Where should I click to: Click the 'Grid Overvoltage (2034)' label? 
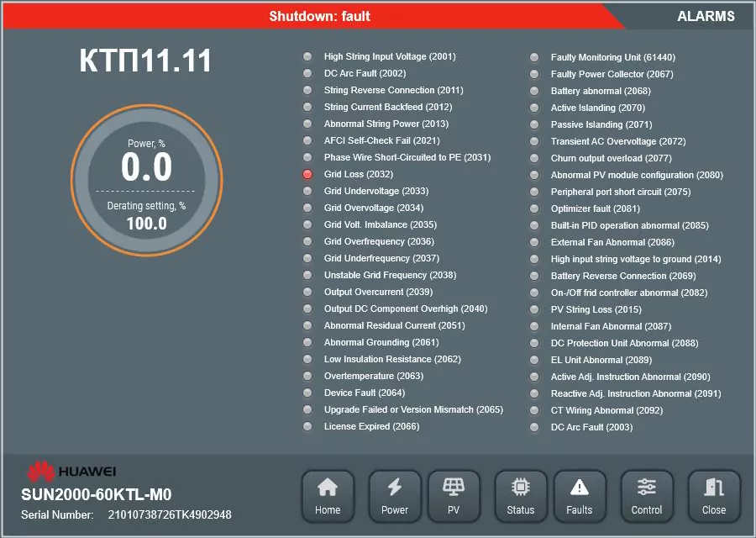[x=374, y=208]
